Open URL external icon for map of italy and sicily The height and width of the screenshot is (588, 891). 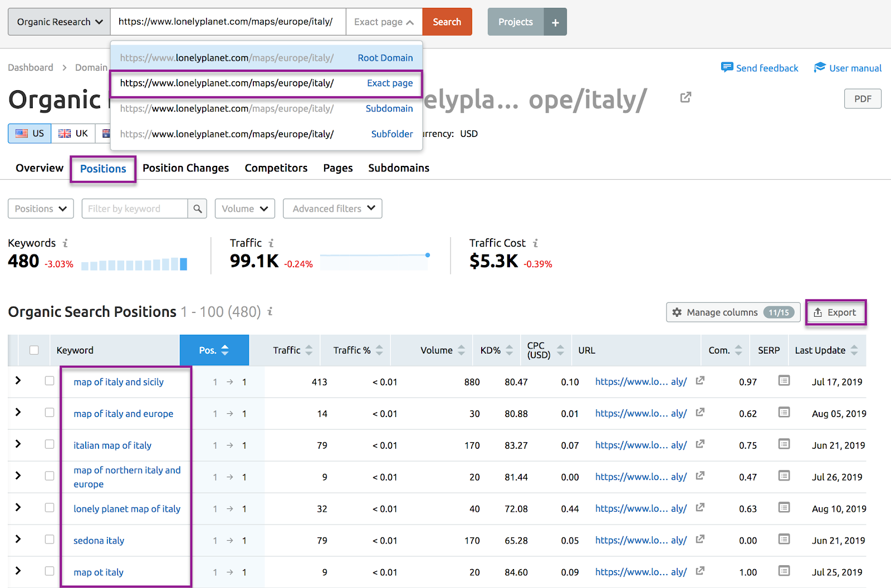click(700, 381)
